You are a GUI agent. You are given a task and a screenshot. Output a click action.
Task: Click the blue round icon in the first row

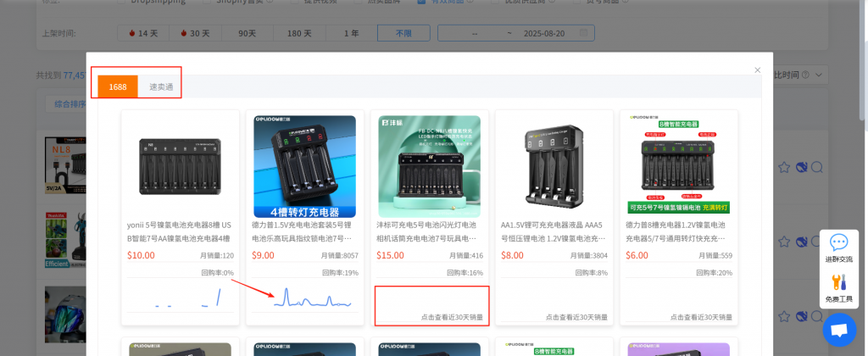point(800,167)
